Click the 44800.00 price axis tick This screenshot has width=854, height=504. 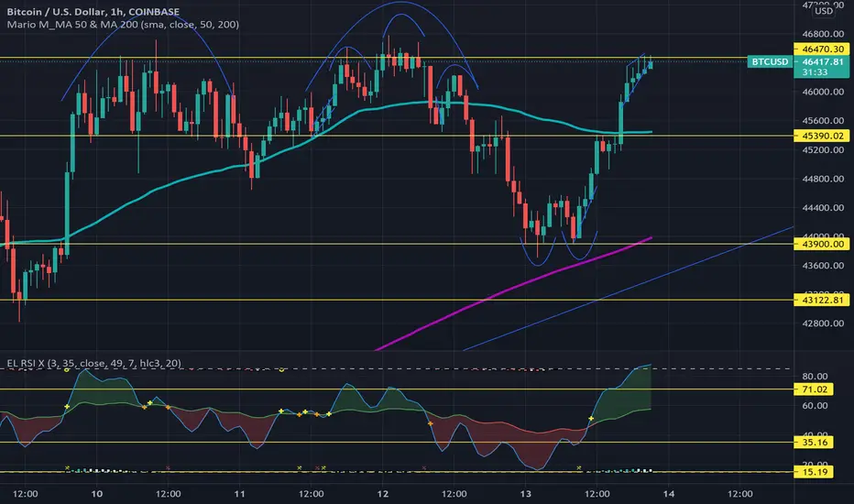[x=823, y=179]
